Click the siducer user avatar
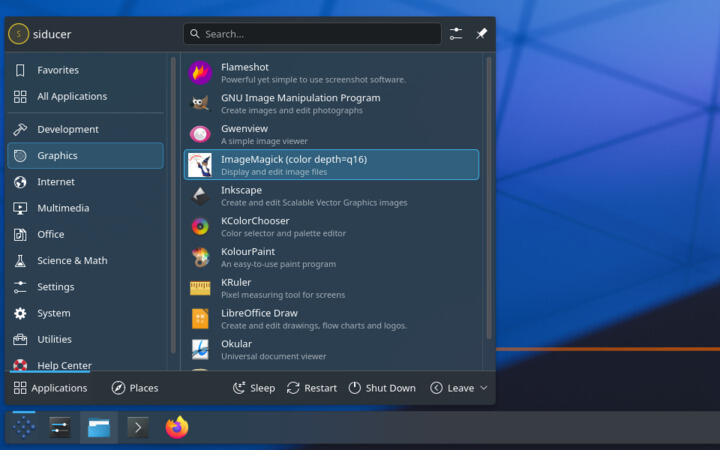720x450 pixels. click(x=18, y=34)
